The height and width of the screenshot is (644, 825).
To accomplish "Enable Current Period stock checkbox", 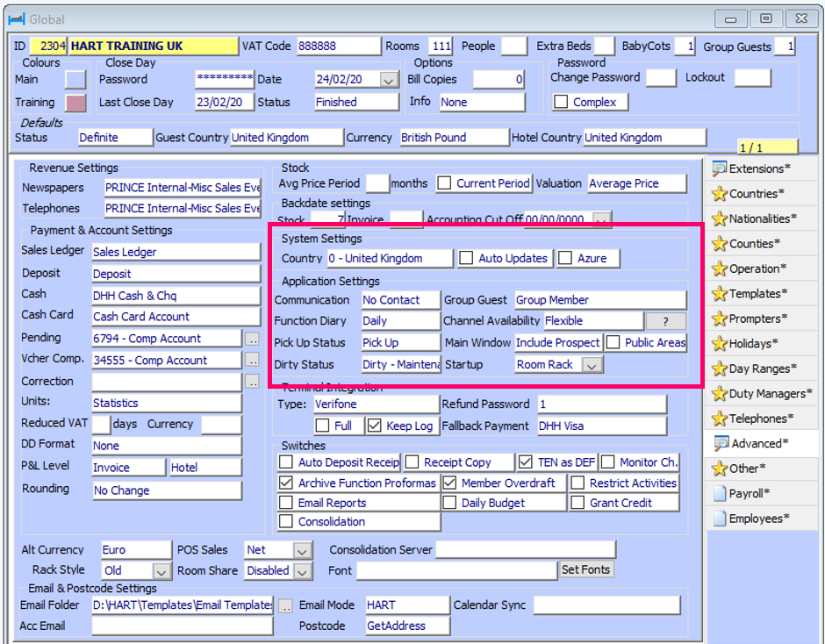I will (445, 183).
